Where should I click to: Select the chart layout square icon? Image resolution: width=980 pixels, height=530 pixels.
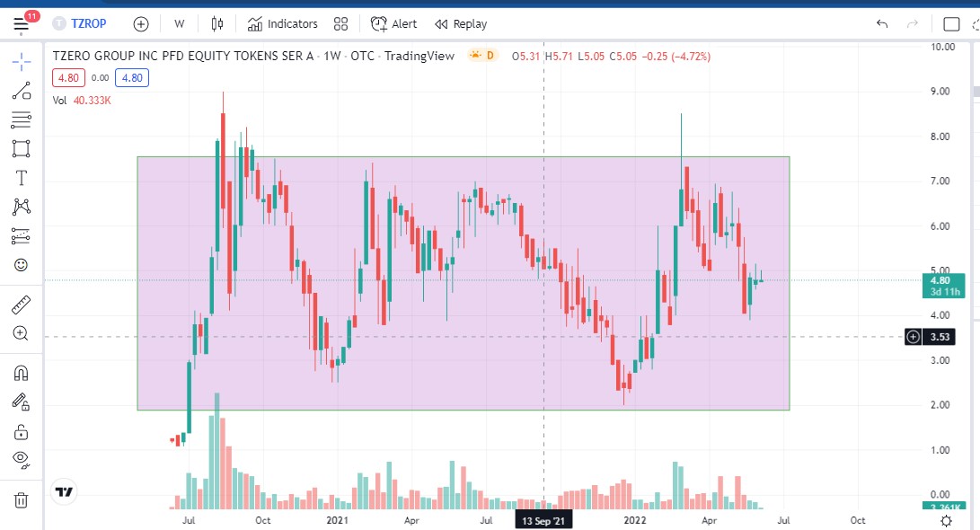pos(951,23)
